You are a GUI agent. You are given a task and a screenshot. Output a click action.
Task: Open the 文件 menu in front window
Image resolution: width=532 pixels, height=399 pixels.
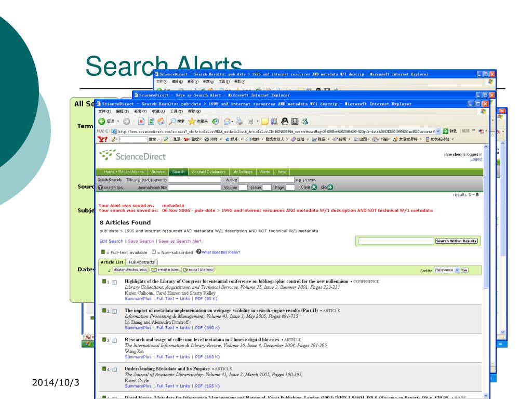point(104,111)
